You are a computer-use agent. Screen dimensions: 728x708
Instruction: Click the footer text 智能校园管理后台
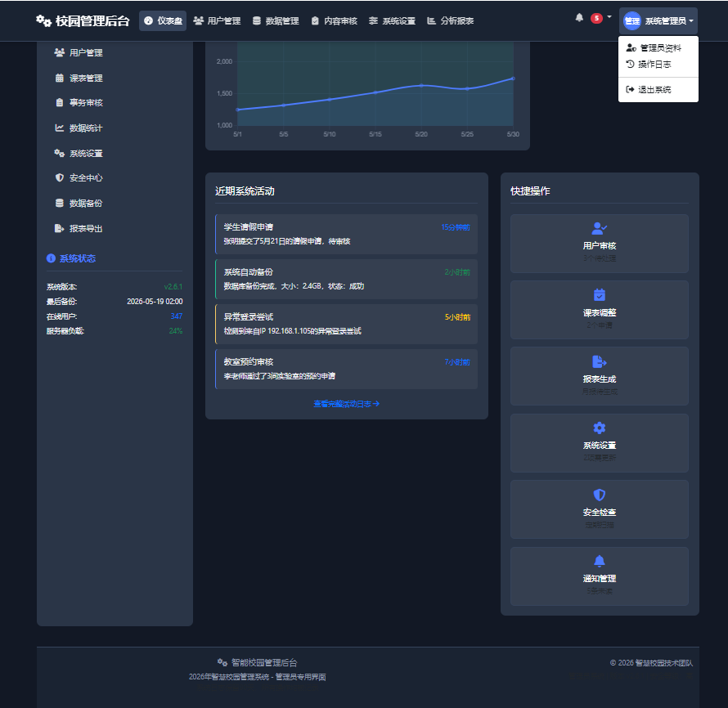tap(264, 662)
